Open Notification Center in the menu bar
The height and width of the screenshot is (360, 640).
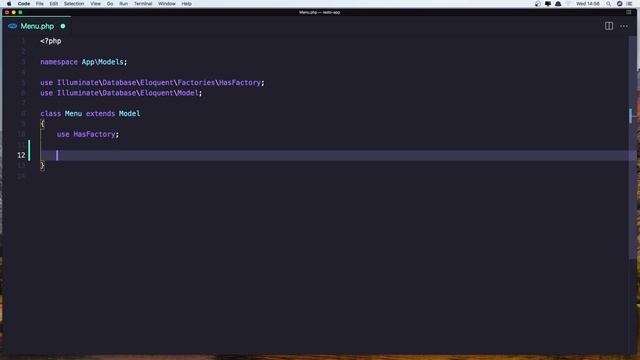coord(629,4)
